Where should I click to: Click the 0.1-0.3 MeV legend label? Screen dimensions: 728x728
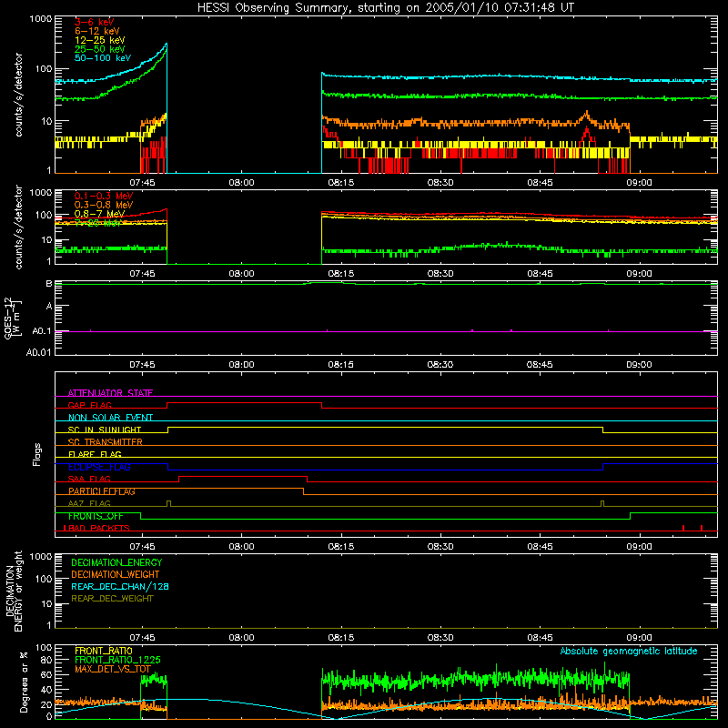pyautogui.click(x=104, y=196)
